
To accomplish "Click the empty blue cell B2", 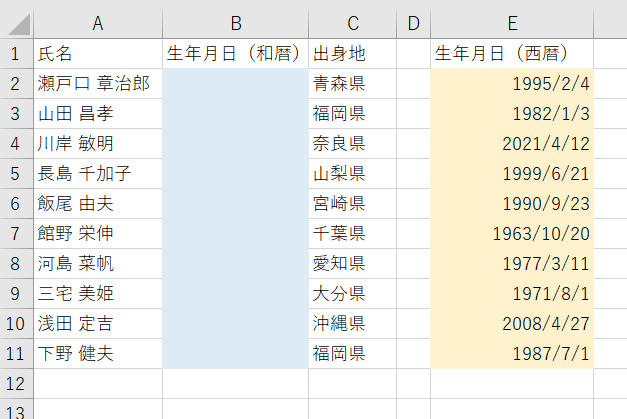I will [x=235, y=84].
